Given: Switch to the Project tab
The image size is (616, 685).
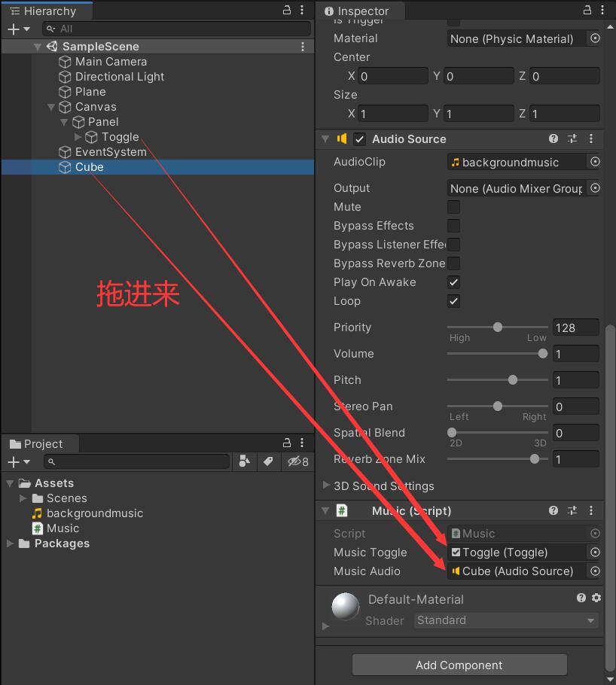Looking at the screenshot, I should [x=40, y=443].
